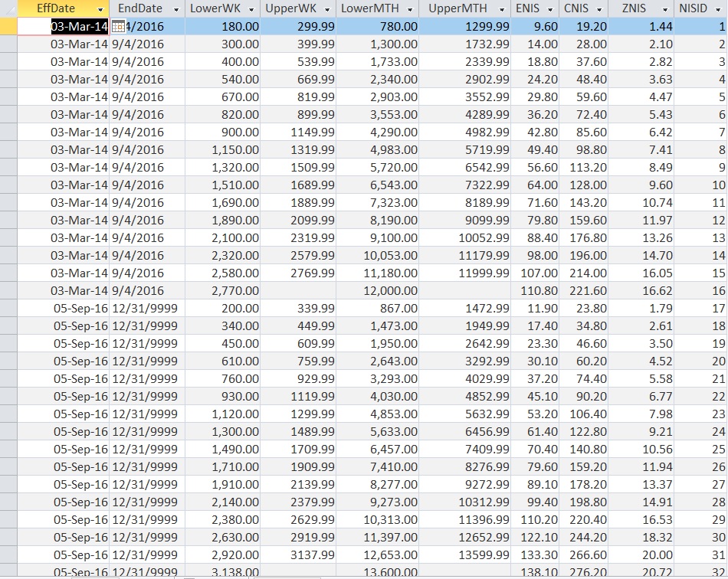This screenshot has width=728, height=579.
Task: Click LowerMTH cell 6,543.00
Action: click(378, 185)
